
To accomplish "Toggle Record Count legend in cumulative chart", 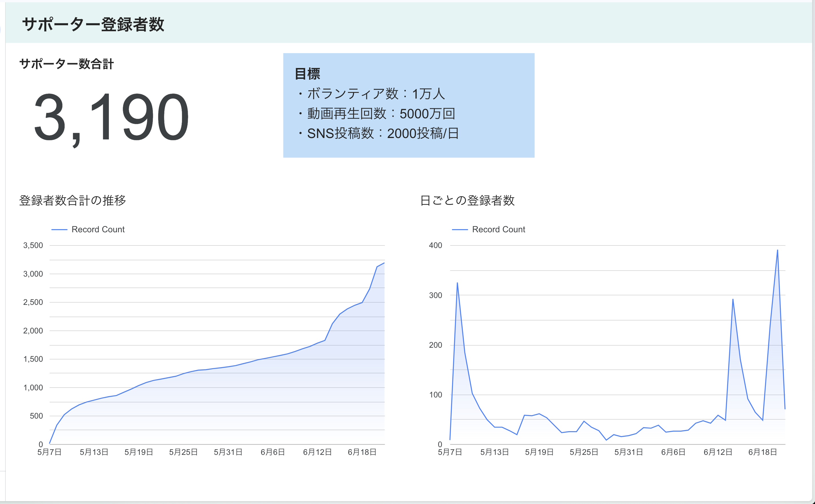I will tap(98, 229).
